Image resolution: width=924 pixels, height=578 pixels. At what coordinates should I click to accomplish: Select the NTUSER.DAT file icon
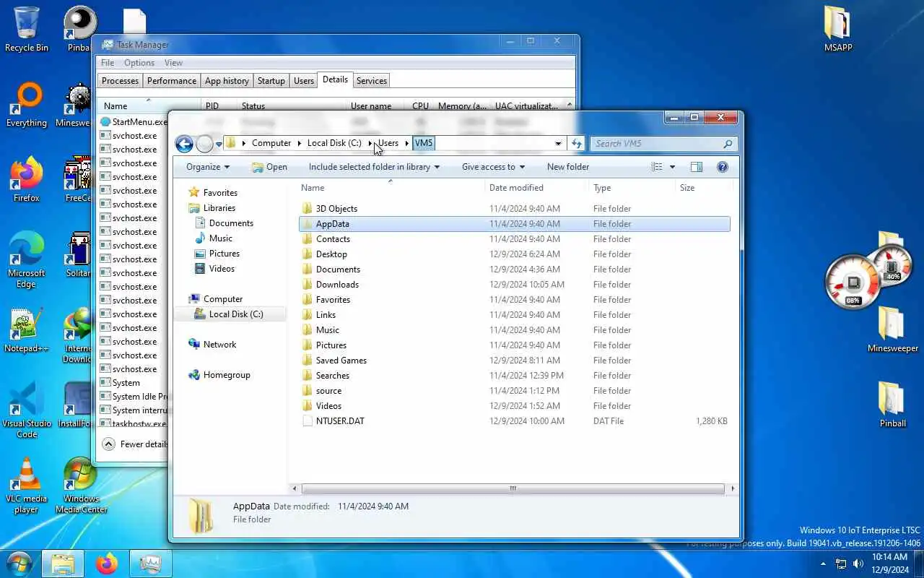pyautogui.click(x=307, y=421)
